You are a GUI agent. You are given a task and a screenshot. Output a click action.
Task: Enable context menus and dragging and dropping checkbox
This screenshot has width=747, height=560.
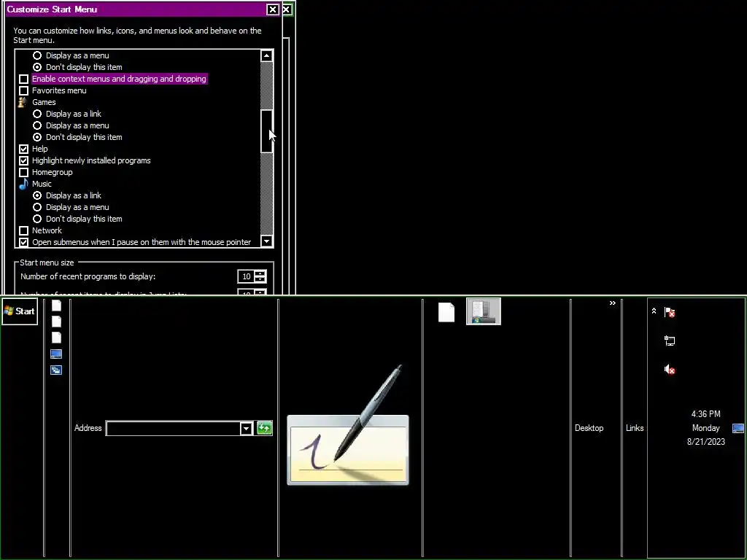click(23, 79)
